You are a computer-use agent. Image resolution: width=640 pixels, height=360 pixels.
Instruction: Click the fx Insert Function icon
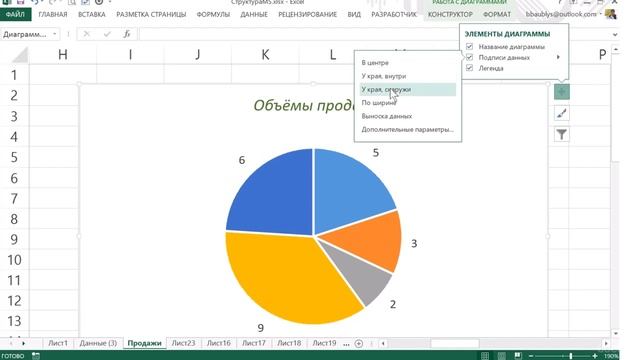(x=127, y=34)
